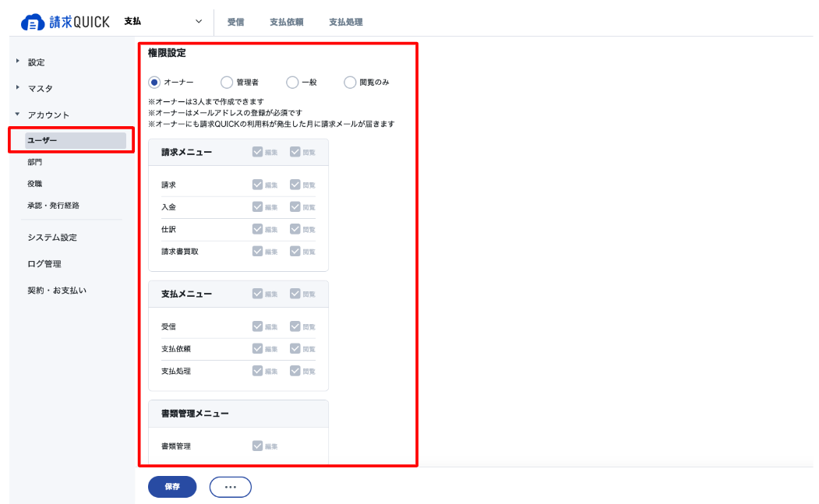Click the 請求QUICK cloud logo icon
Image resolution: width=819 pixels, height=504 pixels.
point(33,23)
